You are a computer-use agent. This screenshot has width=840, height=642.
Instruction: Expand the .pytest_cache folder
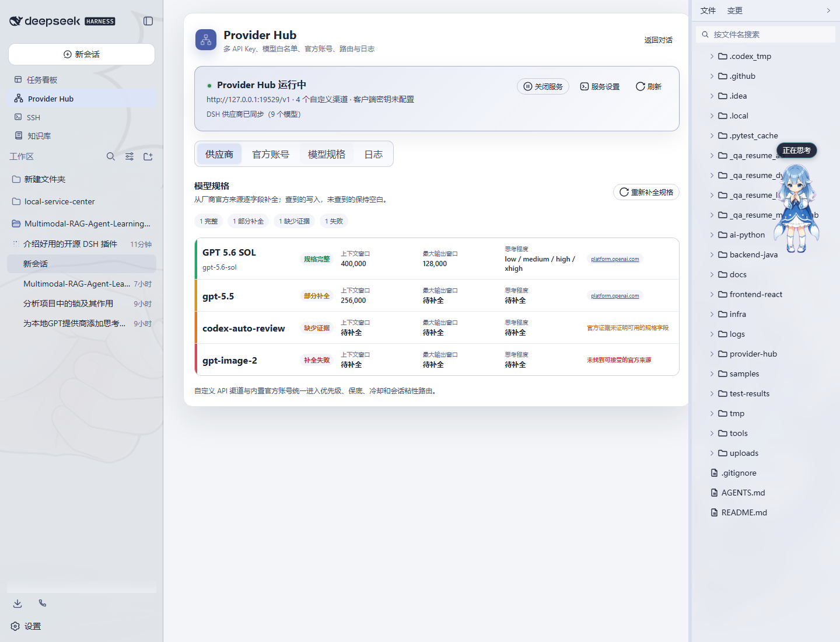[712, 135]
